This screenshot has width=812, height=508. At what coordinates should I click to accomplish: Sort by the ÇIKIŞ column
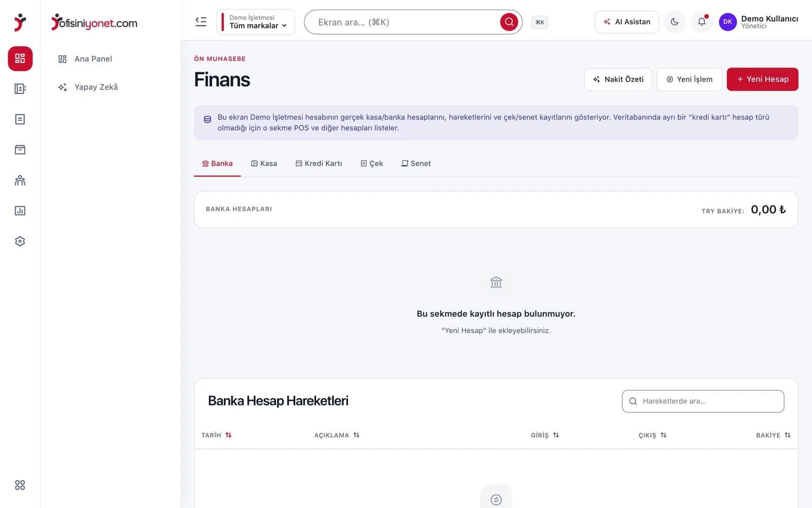click(x=653, y=435)
